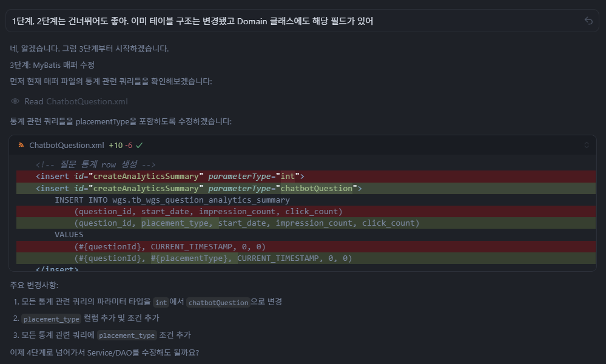Click the eye icon beside Read

[x=15, y=101]
